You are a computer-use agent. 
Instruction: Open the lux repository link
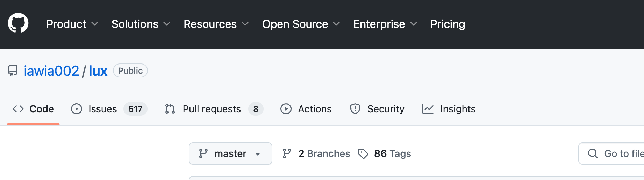98,71
